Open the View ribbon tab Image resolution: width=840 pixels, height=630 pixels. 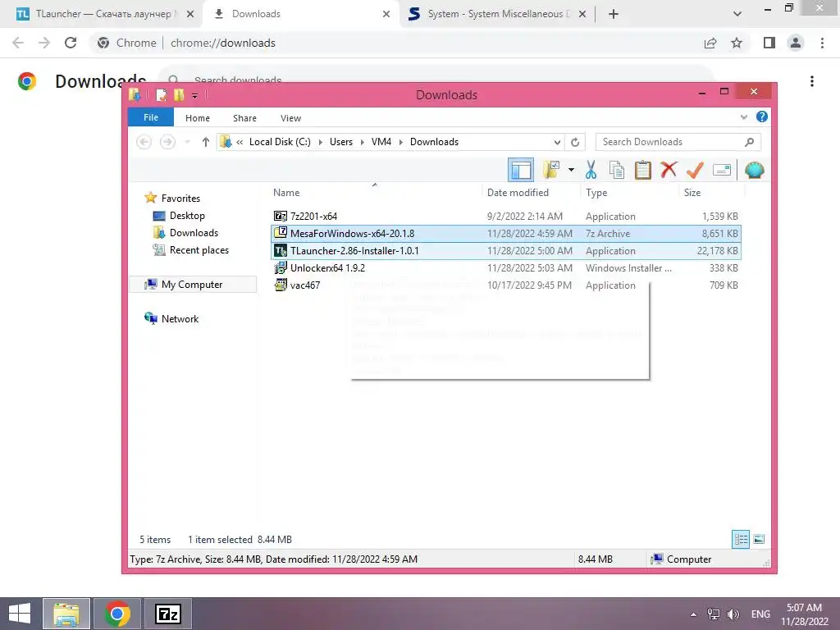point(290,118)
